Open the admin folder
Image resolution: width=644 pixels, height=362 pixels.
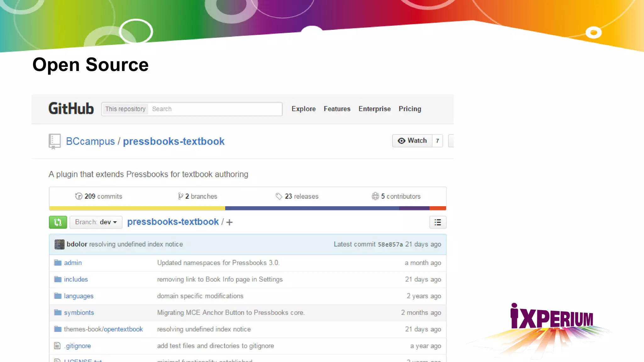(73, 263)
